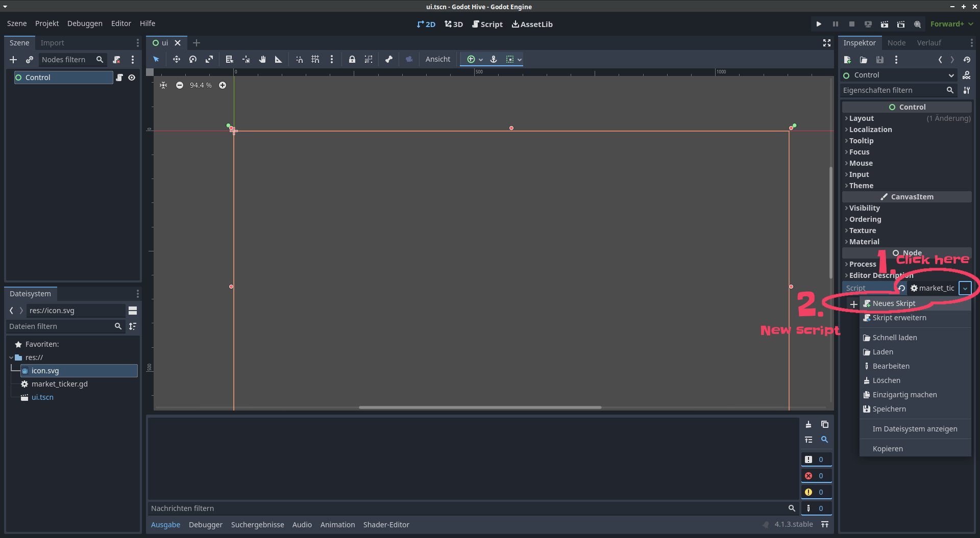Toggle editor messages info filter
The image size is (980, 538).
coord(816,508)
